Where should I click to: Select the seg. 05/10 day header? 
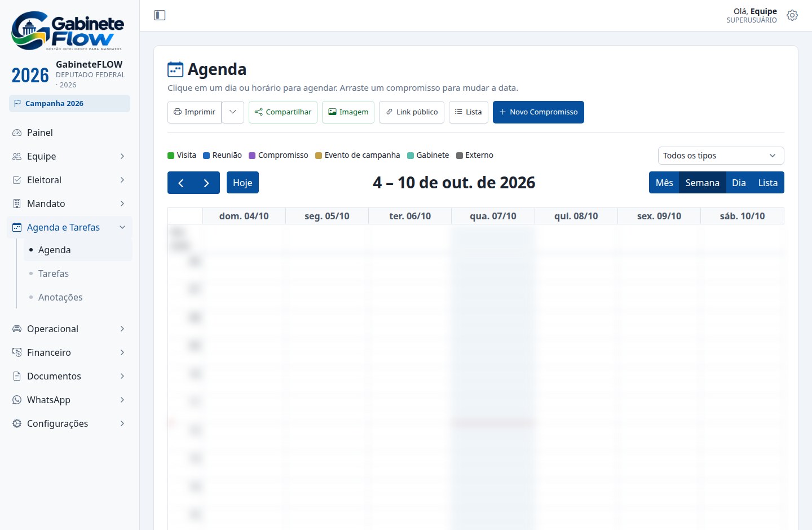pos(327,216)
